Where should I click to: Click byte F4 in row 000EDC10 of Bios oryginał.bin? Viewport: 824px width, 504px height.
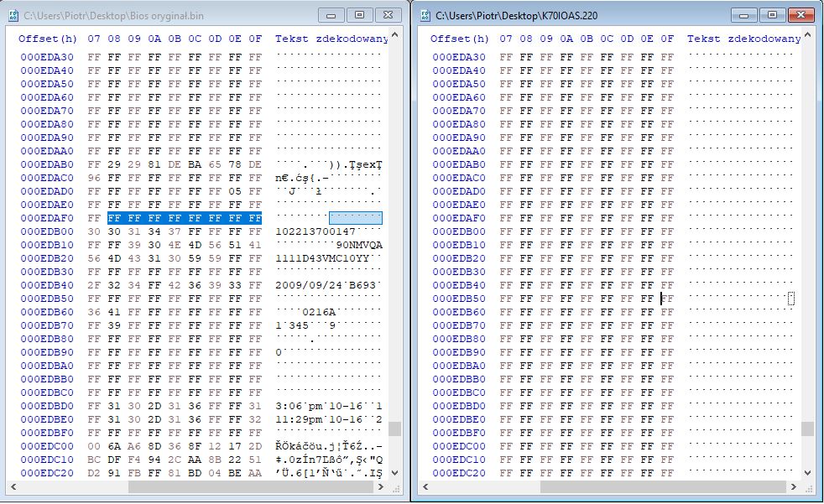coord(134,460)
